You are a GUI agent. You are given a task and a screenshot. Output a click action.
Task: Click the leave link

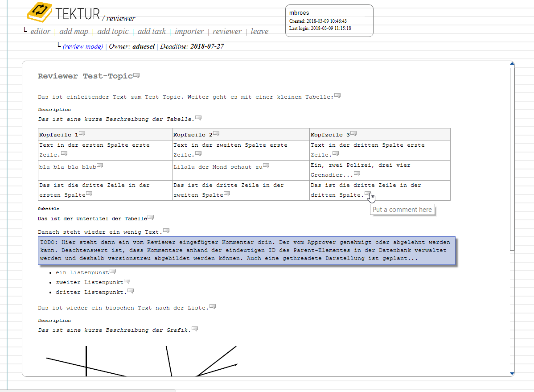tap(259, 31)
